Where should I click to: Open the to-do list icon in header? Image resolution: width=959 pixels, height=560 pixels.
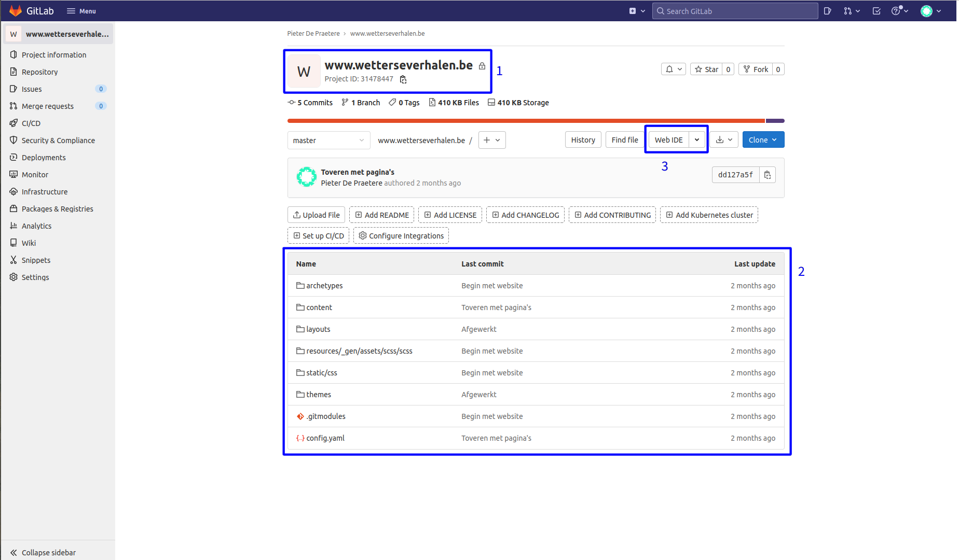click(876, 11)
